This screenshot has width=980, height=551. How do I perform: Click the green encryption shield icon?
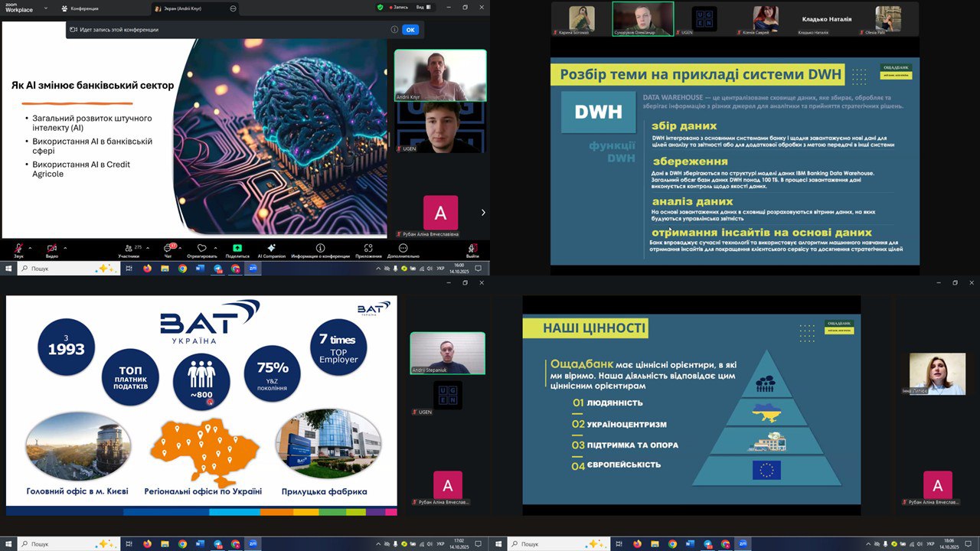(380, 8)
